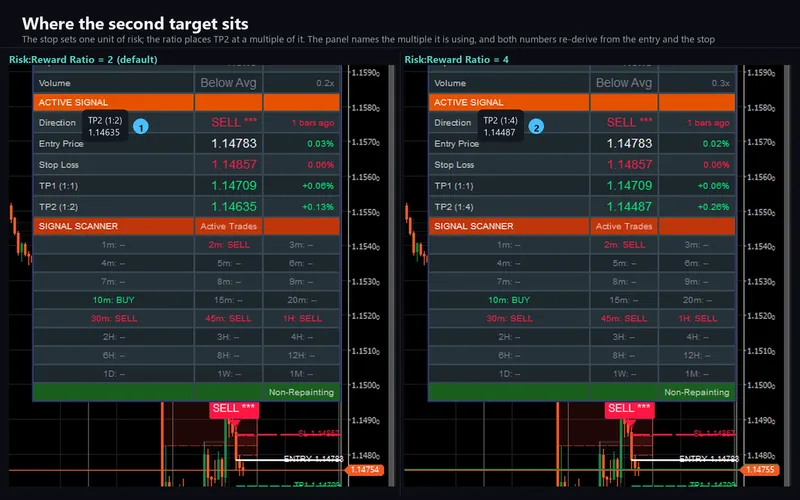Screen dimensions: 800x500
Task: Select entry price 1.14783 in the Ratio = 2 panel
Action: coord(234,143)
